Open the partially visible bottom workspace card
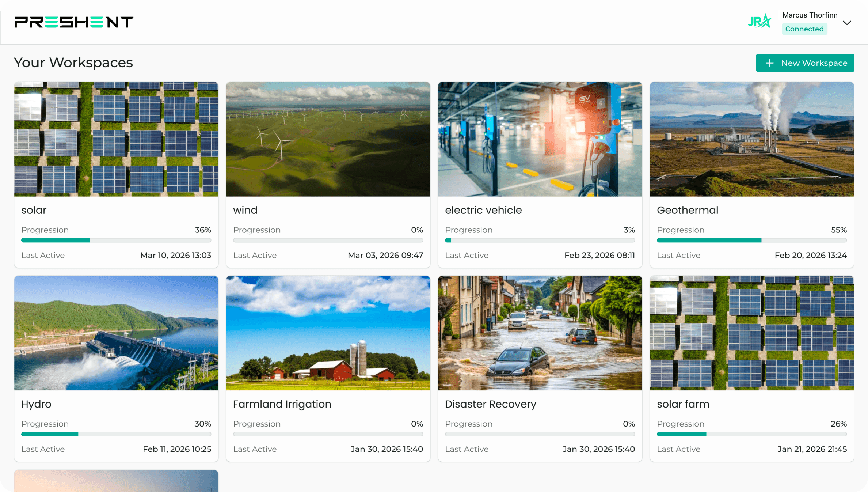Viewport: 868px width, 492px height. (x=116, y=481)
